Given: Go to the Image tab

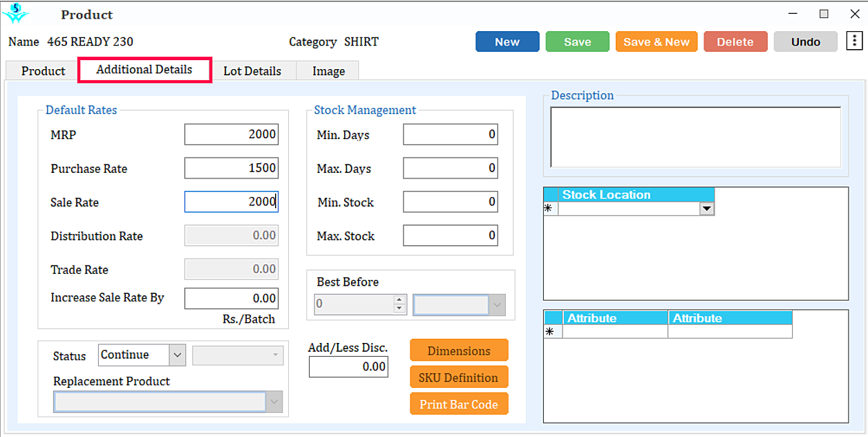Looking at the screenshot, I should tap(328, 71).
